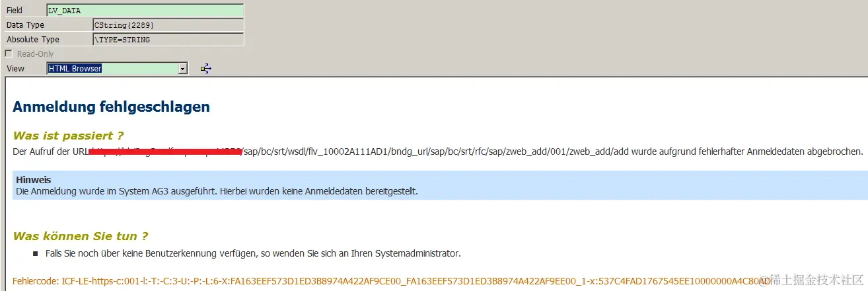This screenshot has height=291, width=868.
Task: Click the \TYPE=STRING absolute type field
Action: pos(168,40)
